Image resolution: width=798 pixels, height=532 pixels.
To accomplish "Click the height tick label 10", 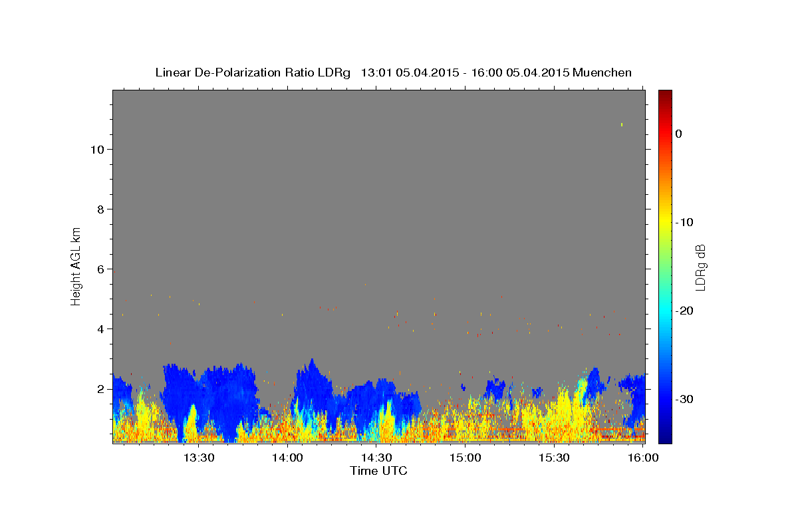I will point(96,149).
